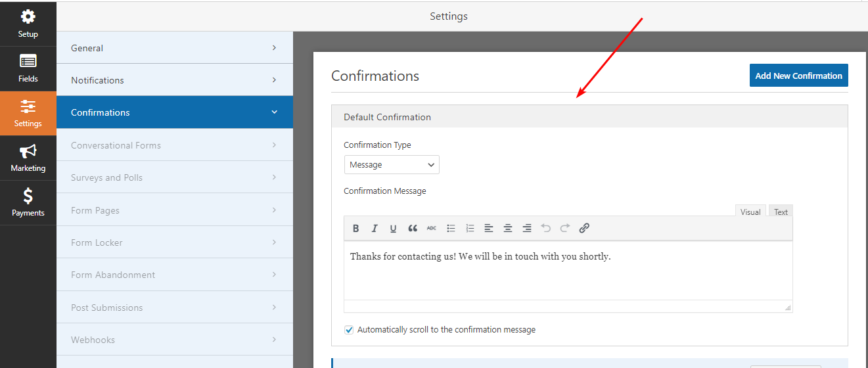Switch to the Text editor tab
This screenshot has width=868, height=368.
[x=781, y=212]
